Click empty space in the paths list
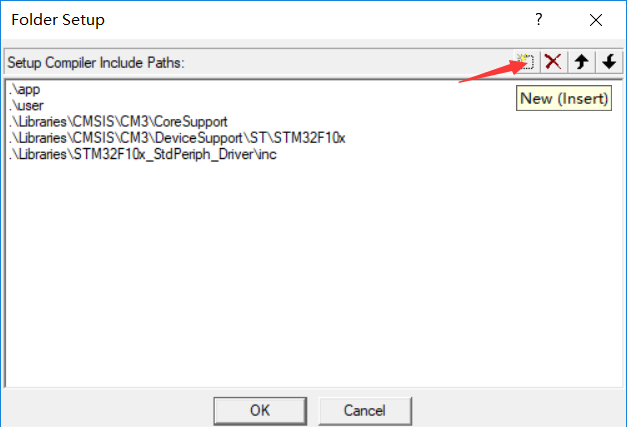Viewport: 629px width, 427px height. (313, 273)
